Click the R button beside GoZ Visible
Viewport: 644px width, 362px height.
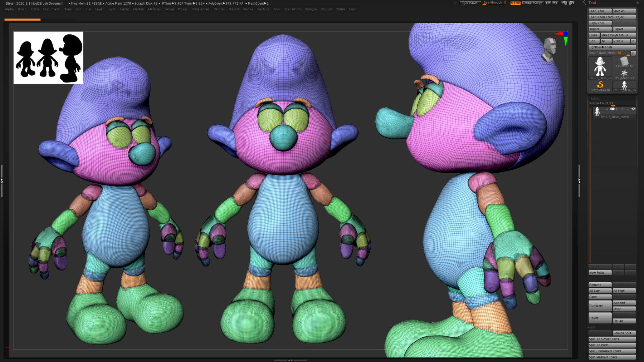point(633,41)
